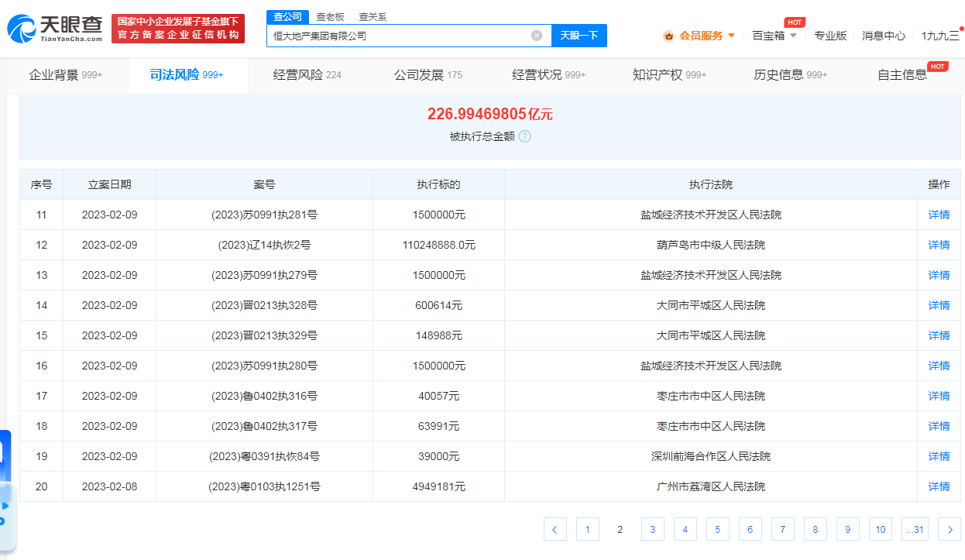Viewport: 965px width, 560px height.
Task: Click amount 4949181元
Action: point(439,486)
